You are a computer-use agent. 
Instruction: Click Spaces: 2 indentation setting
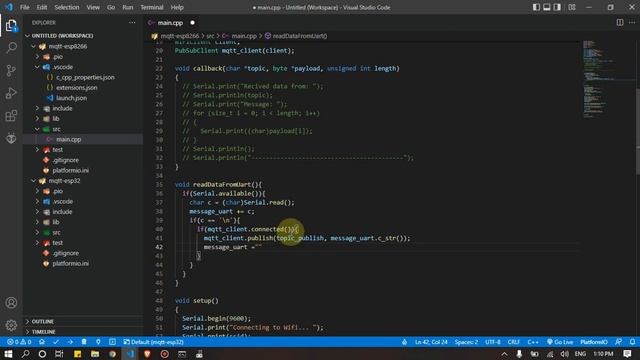pos(466,342)
